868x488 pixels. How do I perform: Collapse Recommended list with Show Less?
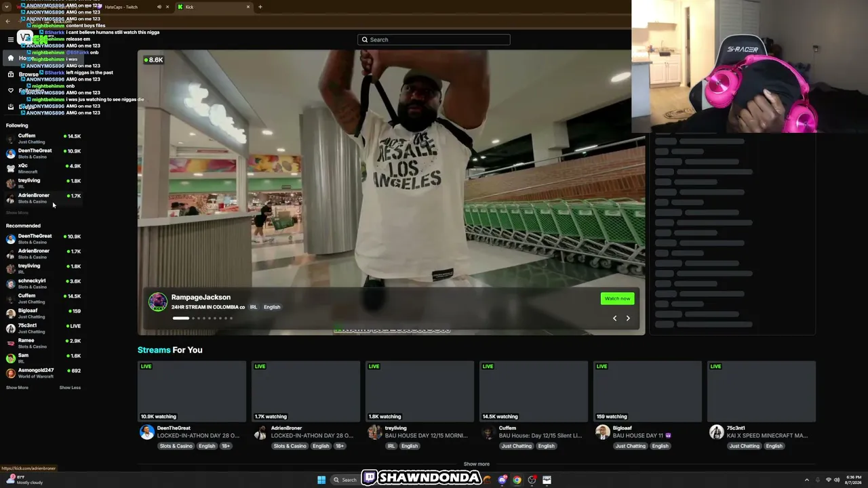(x=70, y=388)
